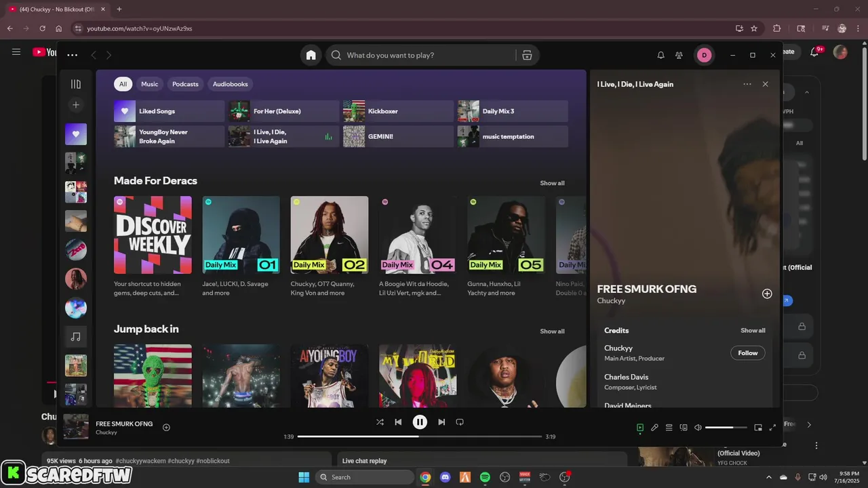Open more options in Now Playing panel
This screenshot has width=868, height=488.
[747, 84]
